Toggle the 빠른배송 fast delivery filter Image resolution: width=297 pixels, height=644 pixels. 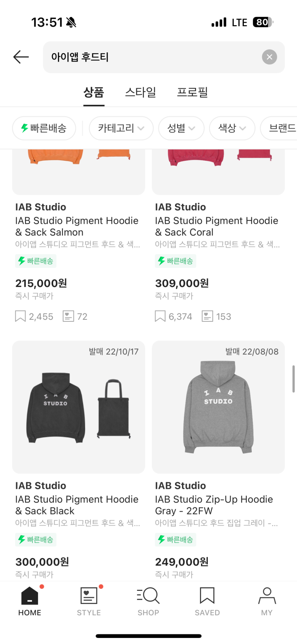coord(44,128)
